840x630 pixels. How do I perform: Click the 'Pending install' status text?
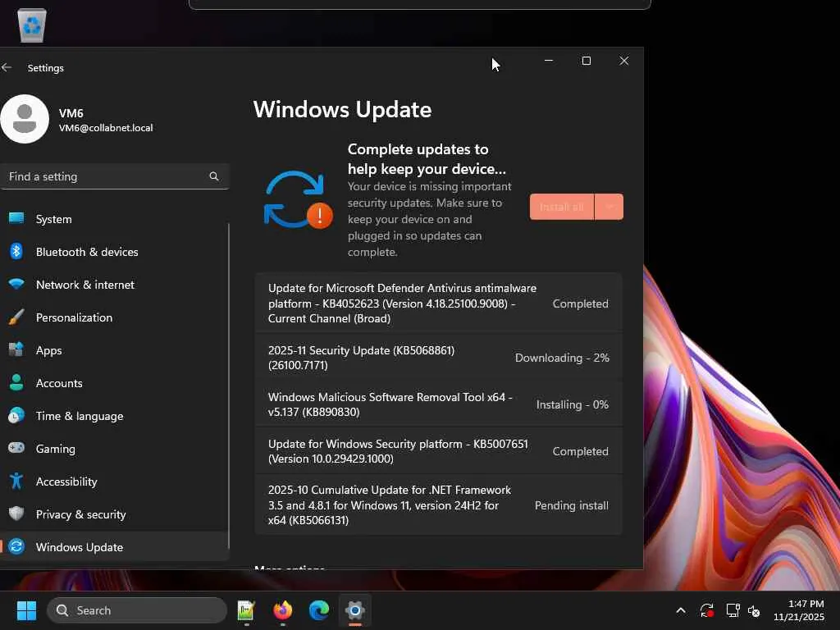571,505
